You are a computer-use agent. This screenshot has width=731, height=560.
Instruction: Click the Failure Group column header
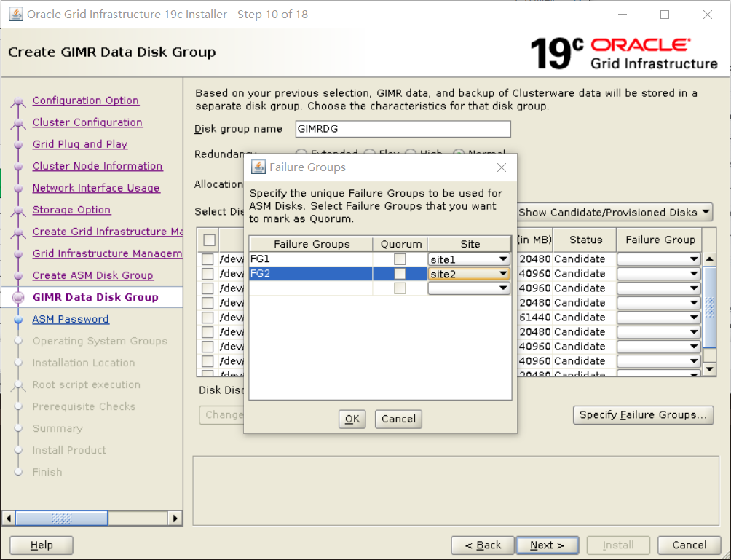tap(660, 240)
